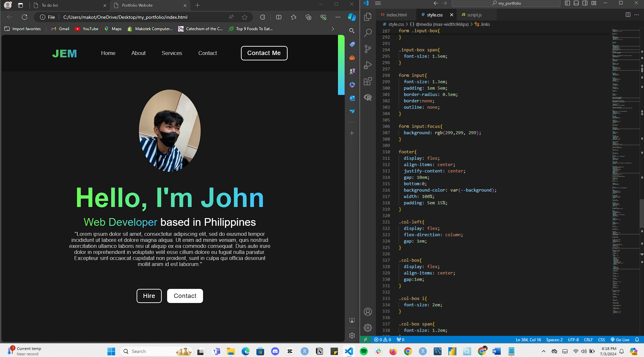This screenshot has height=357, width=644.
Task: Go back in VS Code navigation
Action: pos(436,3)
